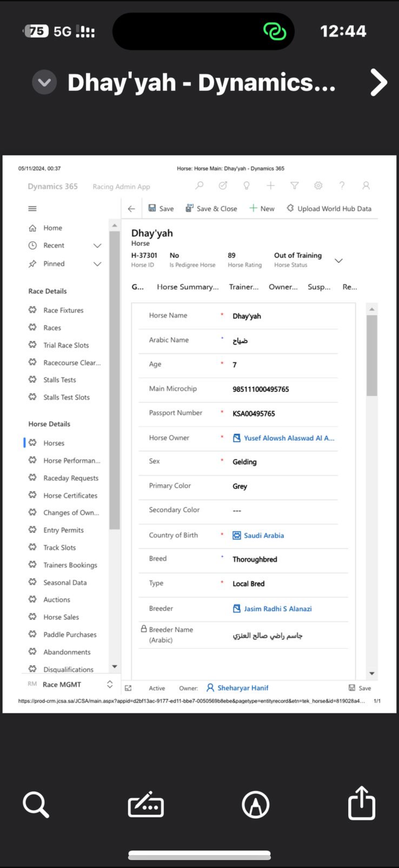This screenshot has height=868, width=399.
Task: Tap the share icon at bottom right
Action: point(361,803)
